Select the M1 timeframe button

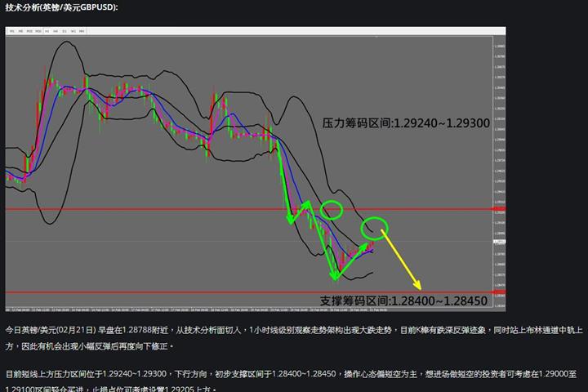click(x=12, y=31)
